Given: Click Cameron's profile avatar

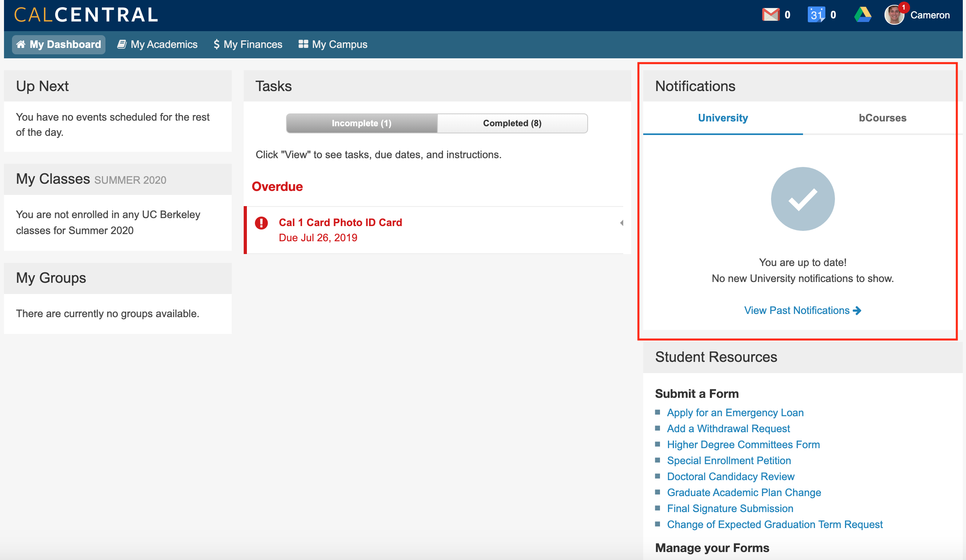Looking at the screenshot, I should click(894, 15).
